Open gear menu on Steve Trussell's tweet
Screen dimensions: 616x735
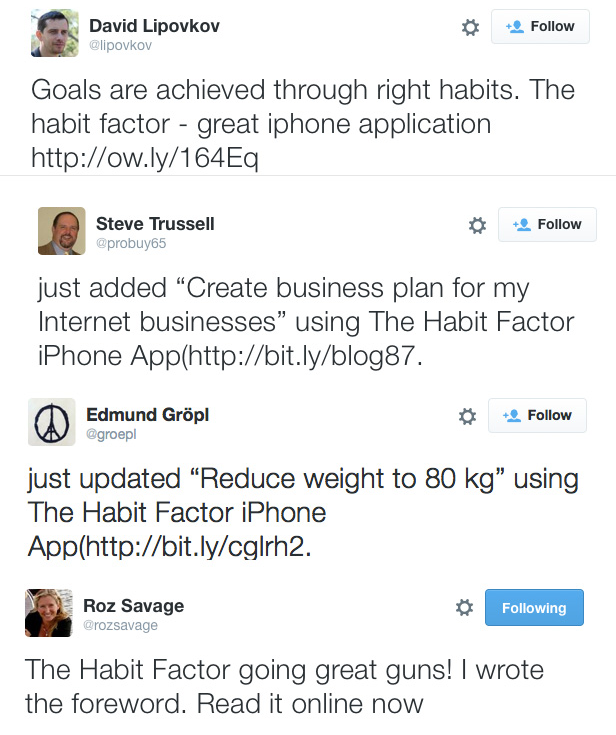[477, 225]
